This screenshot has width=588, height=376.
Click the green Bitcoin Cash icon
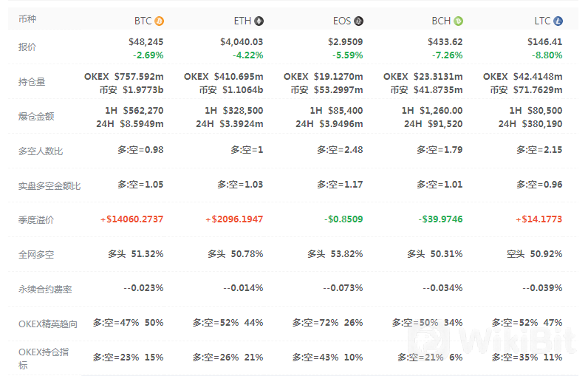coord(458,21)
